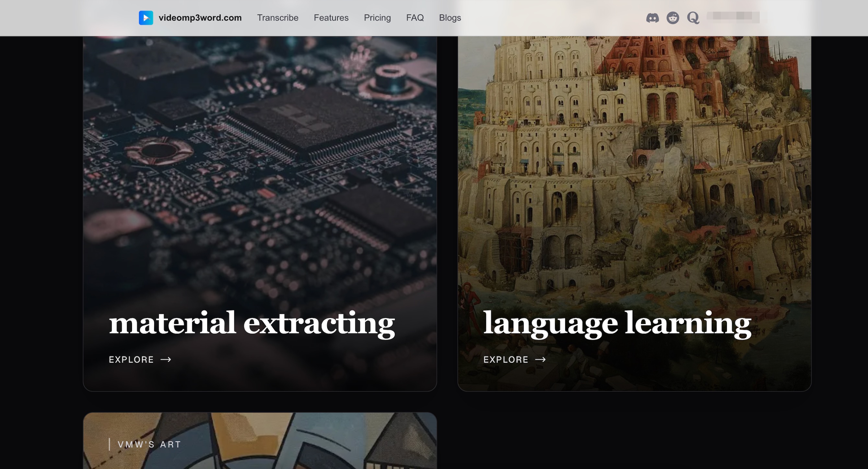The width and height of the screenshot is (868, 469).
Task: Open the blurred user account menu
Action: click(x=733, y=17)
